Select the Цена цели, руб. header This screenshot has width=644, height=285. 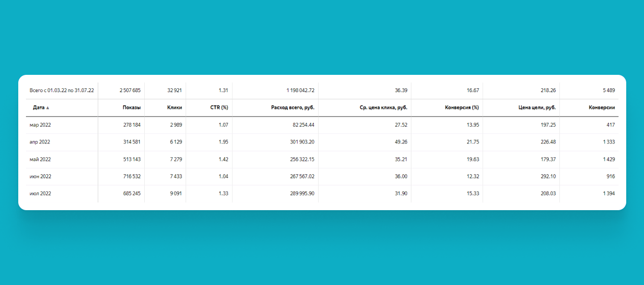point(537,107)
